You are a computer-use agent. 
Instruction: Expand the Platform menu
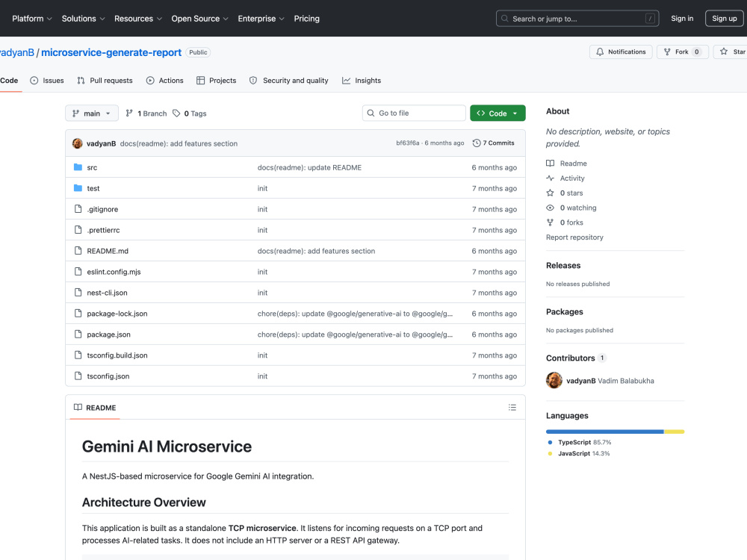click(32, 19)
